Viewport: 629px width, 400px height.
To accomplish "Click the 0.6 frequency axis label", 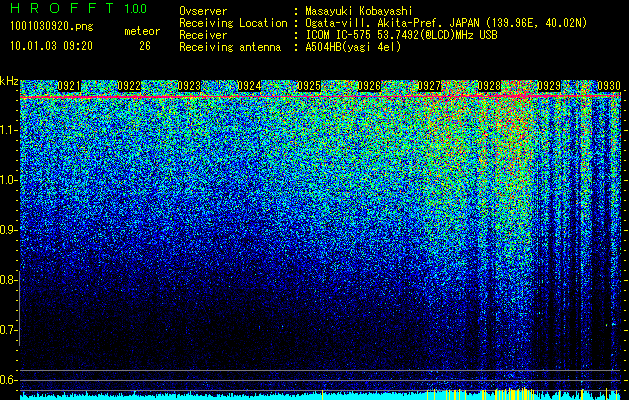I will pyautogui.click(x=8, y=380).
